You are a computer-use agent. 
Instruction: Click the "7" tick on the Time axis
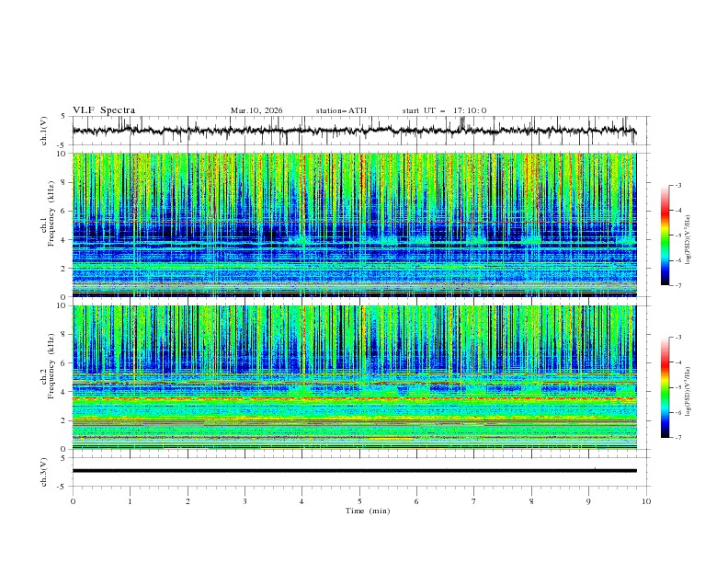tap(474, 501)
